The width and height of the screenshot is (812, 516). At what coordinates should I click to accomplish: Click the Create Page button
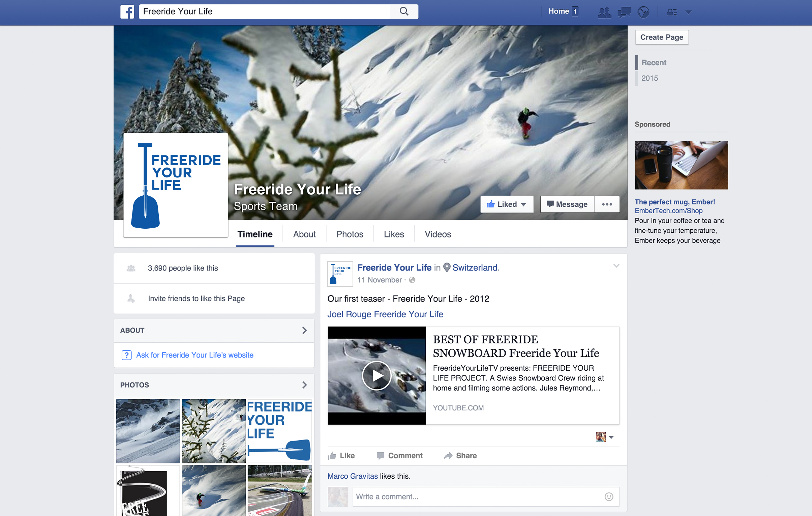pos(661,37)
